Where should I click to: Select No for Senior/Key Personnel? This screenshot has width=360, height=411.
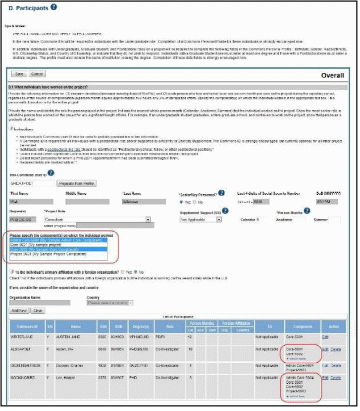[194, 202]
